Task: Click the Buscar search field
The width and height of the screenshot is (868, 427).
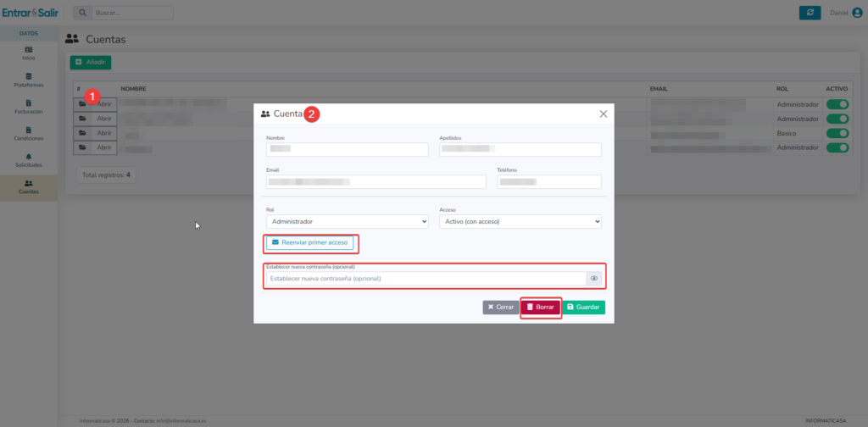Action: [132, 13]
